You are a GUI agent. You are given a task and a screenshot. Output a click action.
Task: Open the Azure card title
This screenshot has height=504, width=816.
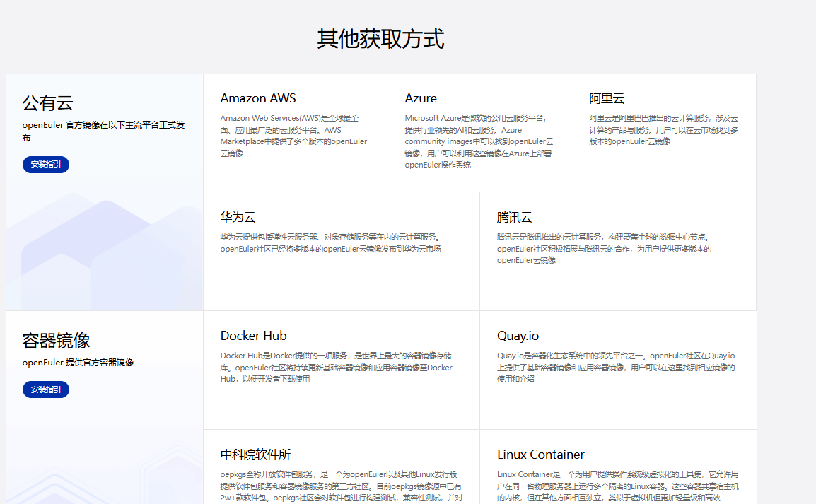pyautogui.click(x=421, y=98)
